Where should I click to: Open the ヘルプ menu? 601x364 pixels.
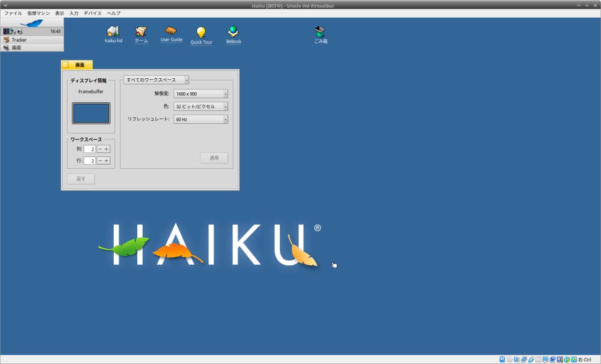click(x=114, y=13)
